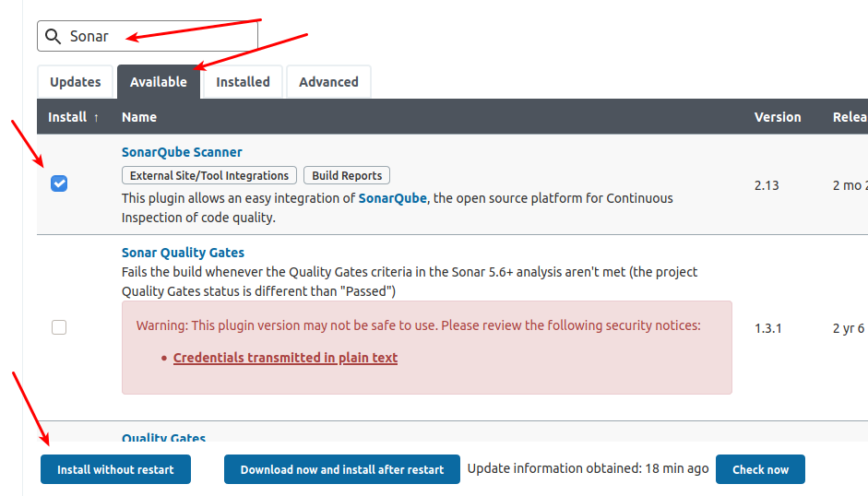
Task: Click the magnifier icon in the search box
Action: coord(54,37)
